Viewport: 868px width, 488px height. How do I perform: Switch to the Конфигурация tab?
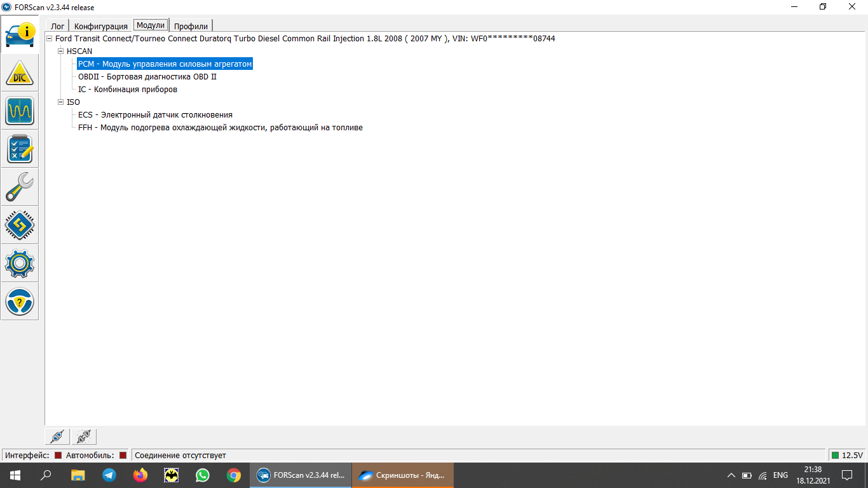(101, 26)
